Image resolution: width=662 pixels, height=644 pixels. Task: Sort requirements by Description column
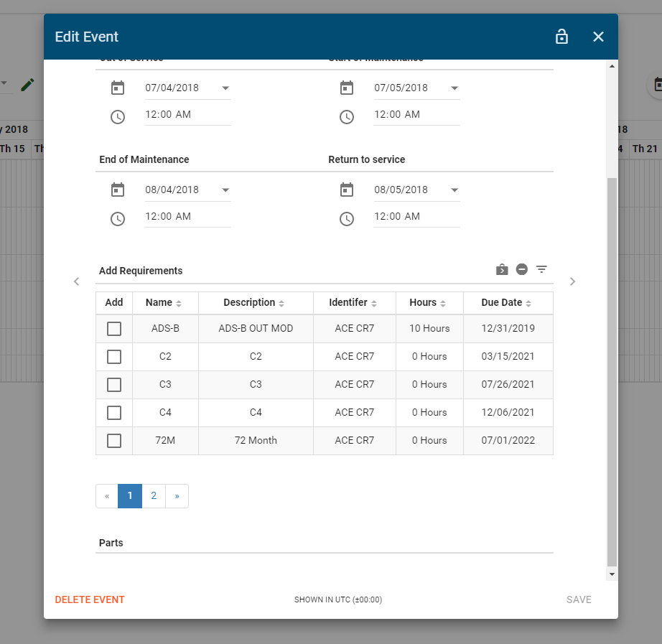[x=281, y=303]
